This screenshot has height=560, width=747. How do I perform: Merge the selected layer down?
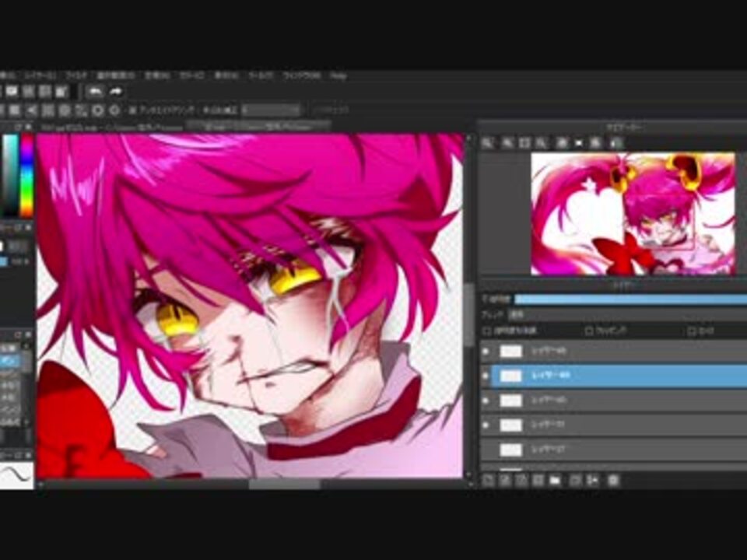593,481
